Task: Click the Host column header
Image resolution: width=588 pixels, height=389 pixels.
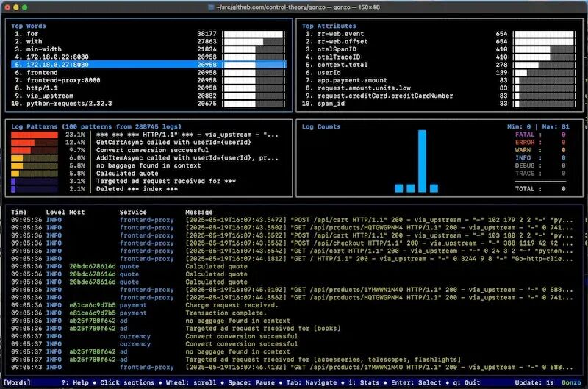Action: click(x=77, y=212)
